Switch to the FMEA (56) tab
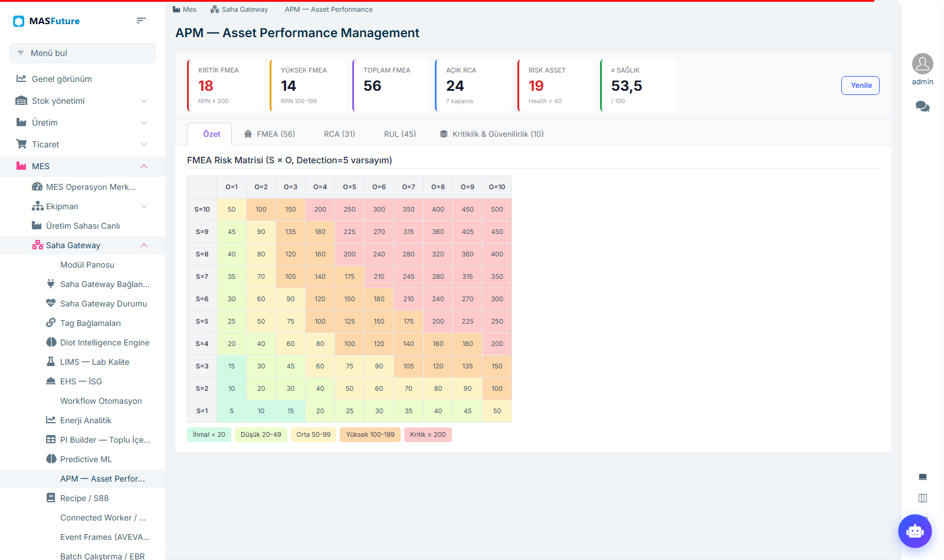The width and height of the screenshot is (944, 560). [270, 134]
